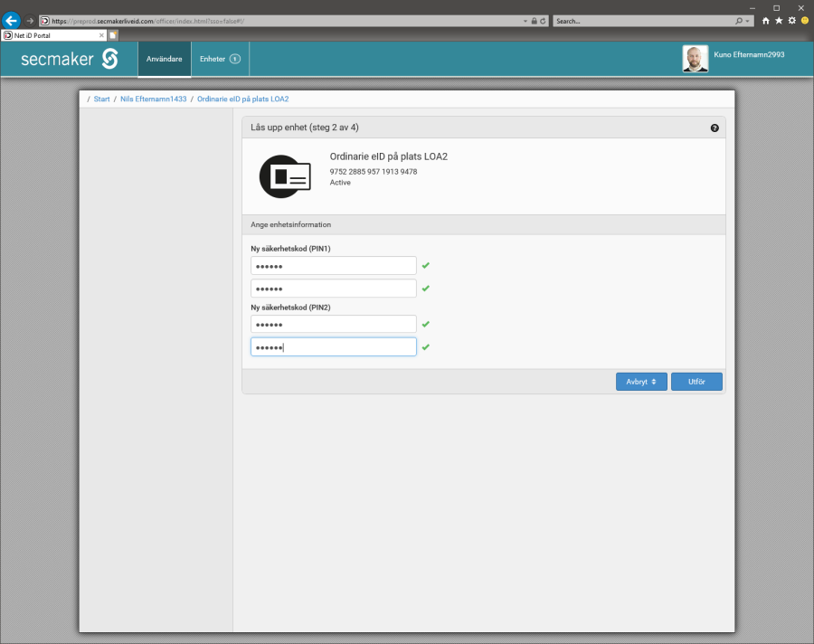
Task: Open the Favorites star icon
Action: [779, 21]
